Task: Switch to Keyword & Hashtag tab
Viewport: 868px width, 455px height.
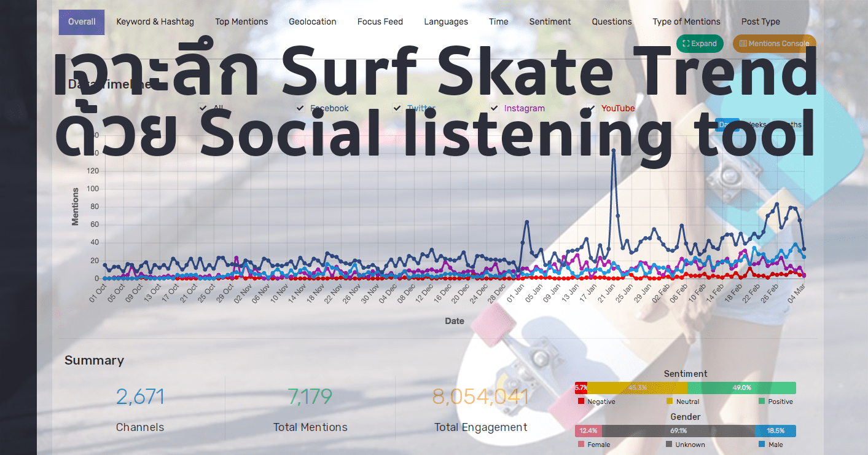Action: (155, 22)
